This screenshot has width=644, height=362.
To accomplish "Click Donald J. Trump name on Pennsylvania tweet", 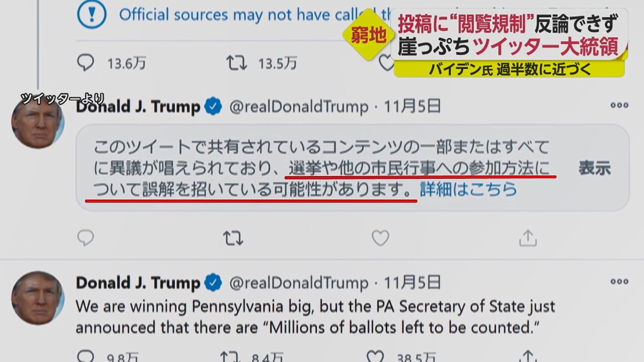I will (138, 283).
